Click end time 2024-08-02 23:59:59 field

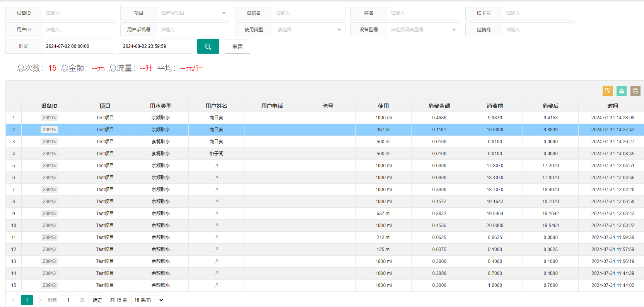click(x=155, y=46)
